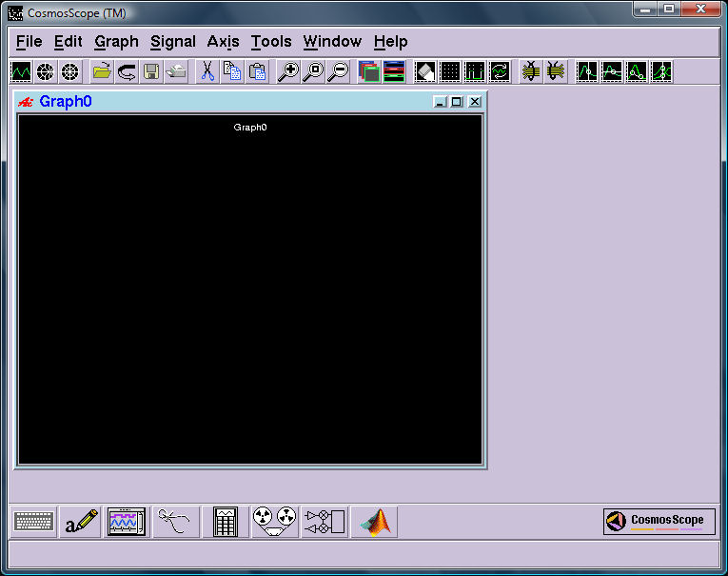
Task: Click the new graph icon in toolbar
Action: 21,71
